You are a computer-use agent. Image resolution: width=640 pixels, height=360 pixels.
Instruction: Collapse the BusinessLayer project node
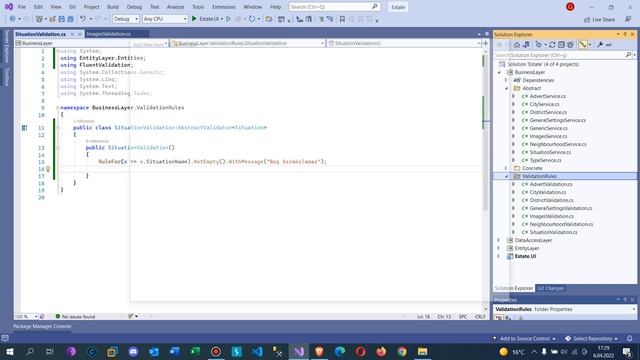499,72
